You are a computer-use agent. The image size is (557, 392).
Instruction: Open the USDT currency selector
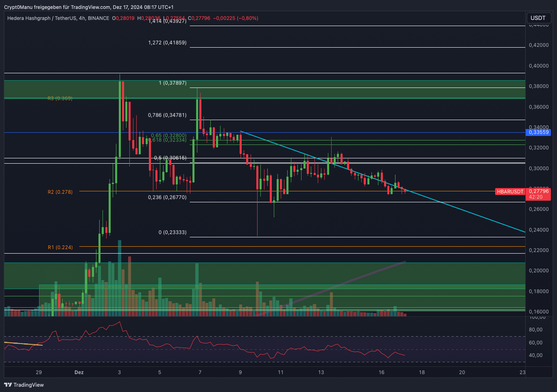pos(538,18)
